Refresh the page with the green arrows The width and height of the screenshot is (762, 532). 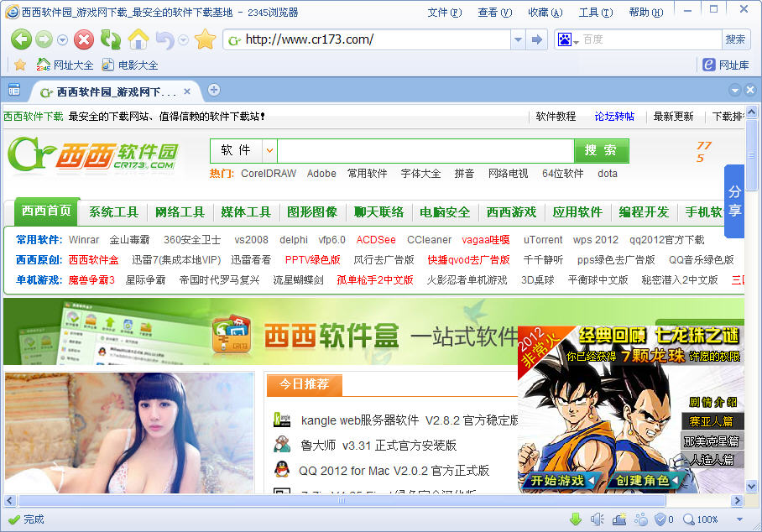pos(111,39)
